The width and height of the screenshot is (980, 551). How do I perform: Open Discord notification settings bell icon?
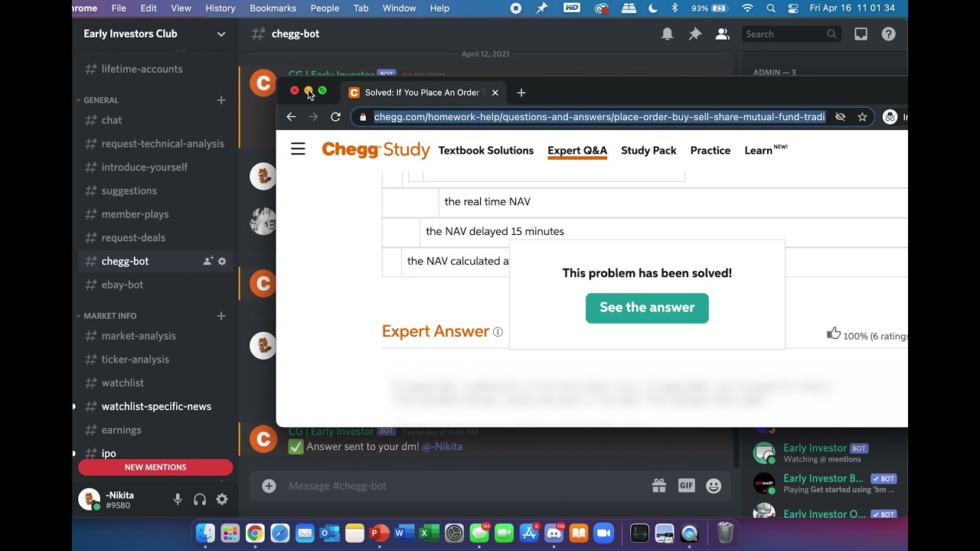click(x=668, y=34)
